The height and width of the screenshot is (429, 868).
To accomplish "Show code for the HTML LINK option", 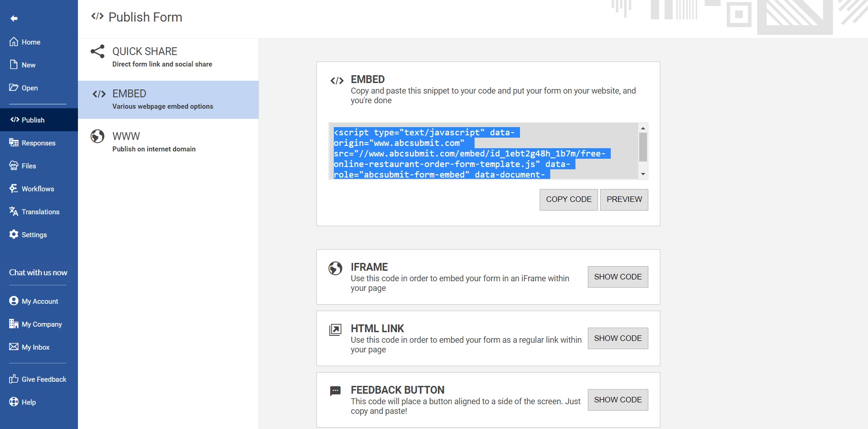I will [x=618, y=339].
